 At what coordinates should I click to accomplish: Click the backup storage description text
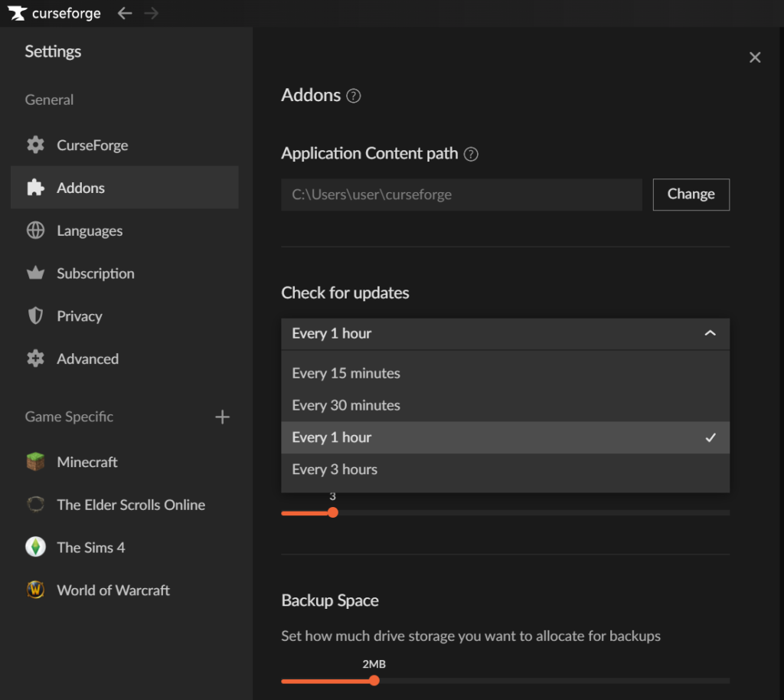pos(471,636)
